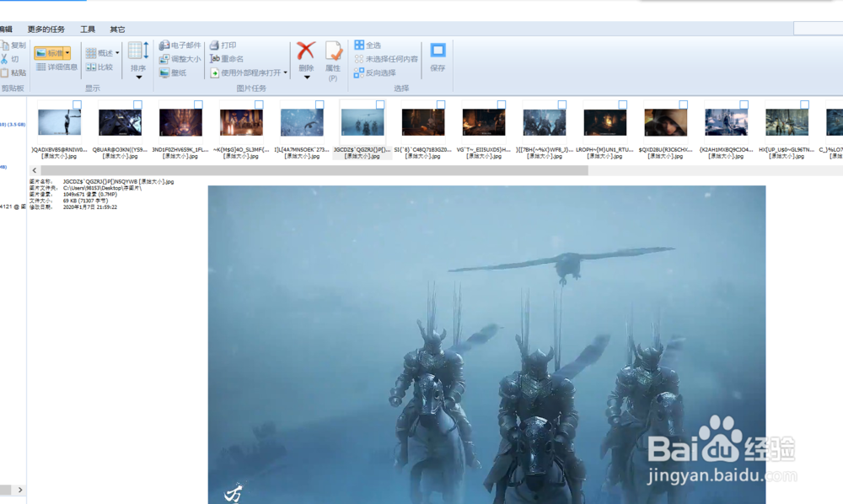Click the thumbnail strip left scroll arrow

[x=35, y=170]
